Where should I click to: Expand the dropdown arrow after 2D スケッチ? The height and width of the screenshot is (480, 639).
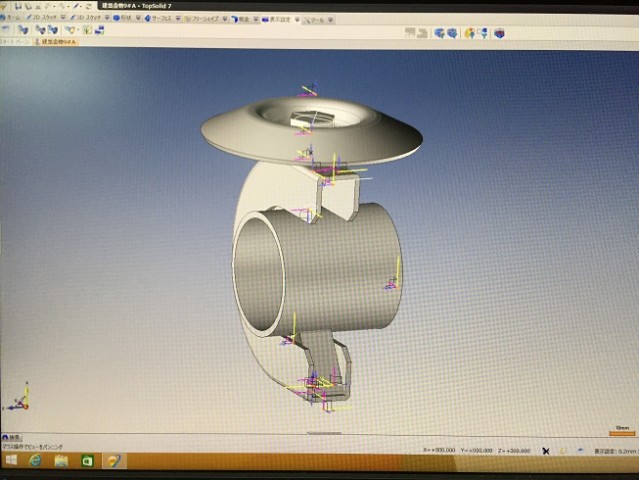[x=63, y=18]
